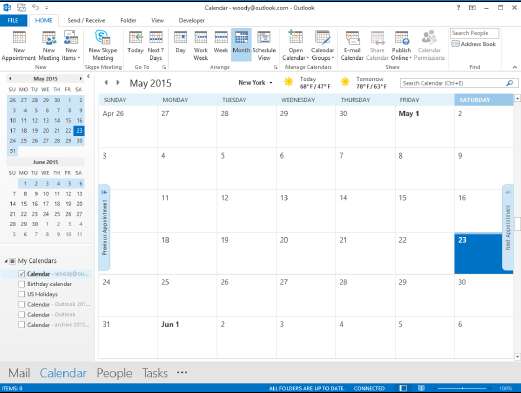Select May 15 in month grid
The height and width of the screenshot is (393, 521).
(x=424, y=211)
